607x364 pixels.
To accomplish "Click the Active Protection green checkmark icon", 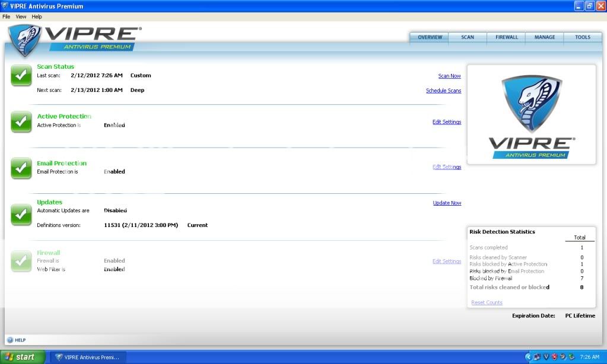I will tap(21, 122).
